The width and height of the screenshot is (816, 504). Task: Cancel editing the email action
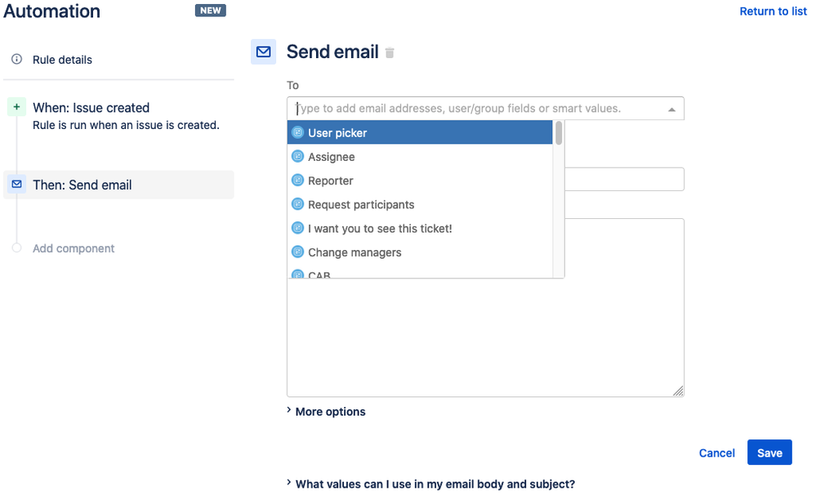716,453
